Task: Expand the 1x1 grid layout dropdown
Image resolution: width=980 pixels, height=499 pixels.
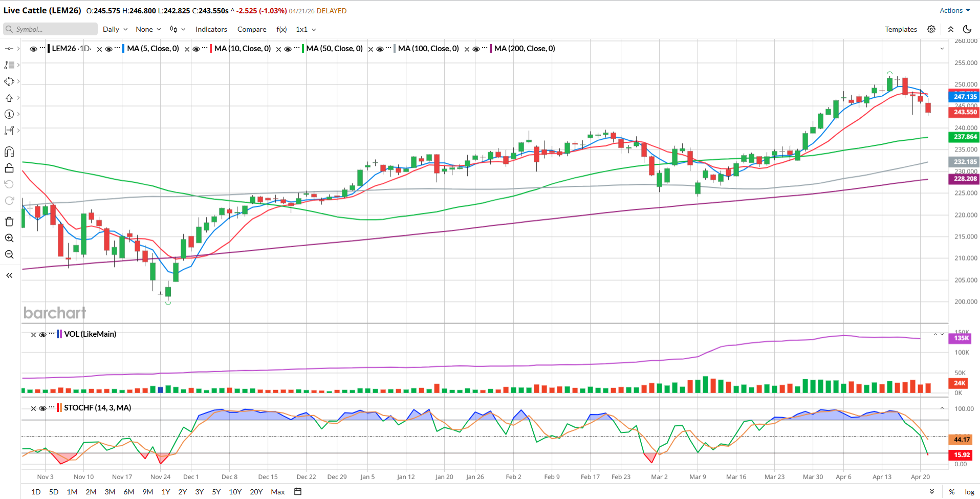Action: coord(306,29)
